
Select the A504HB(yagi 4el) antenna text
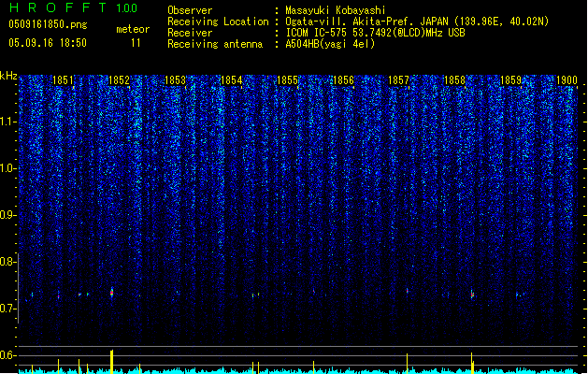click(330, 44)
